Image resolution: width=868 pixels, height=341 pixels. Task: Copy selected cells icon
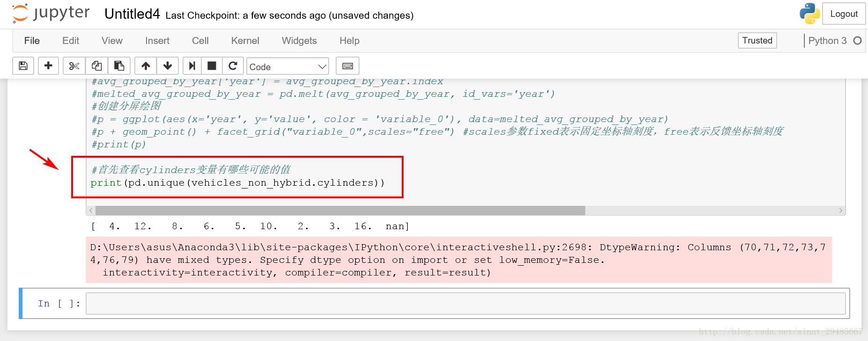[97, 66]
